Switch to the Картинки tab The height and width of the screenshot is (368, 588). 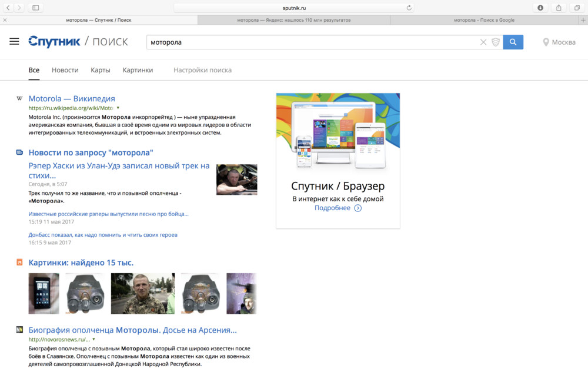pos(138,70)
